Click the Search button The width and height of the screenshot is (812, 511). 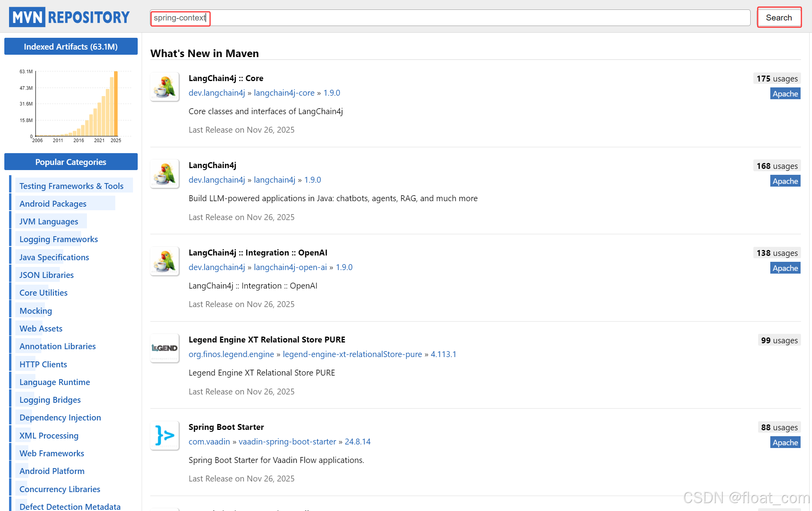779,18
